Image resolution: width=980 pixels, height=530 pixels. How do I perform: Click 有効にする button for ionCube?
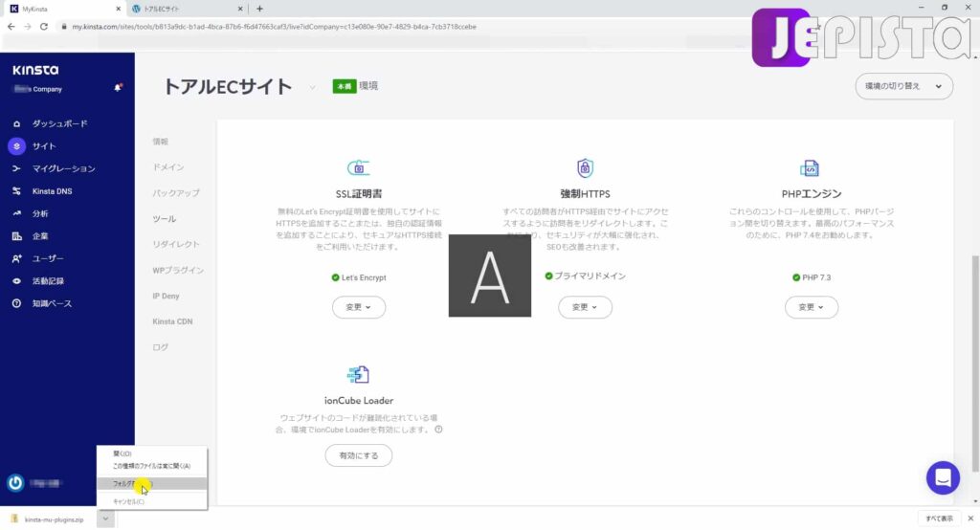(359, 455)
